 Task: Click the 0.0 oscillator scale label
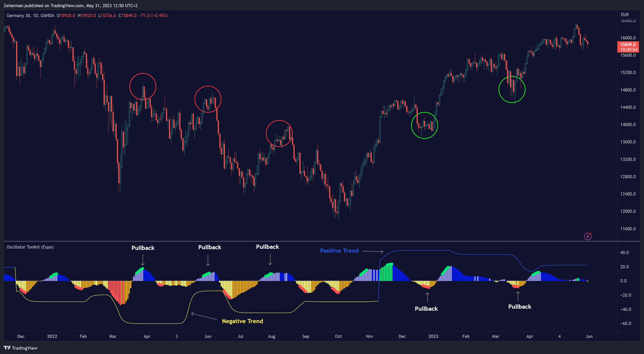click(623, 281)
